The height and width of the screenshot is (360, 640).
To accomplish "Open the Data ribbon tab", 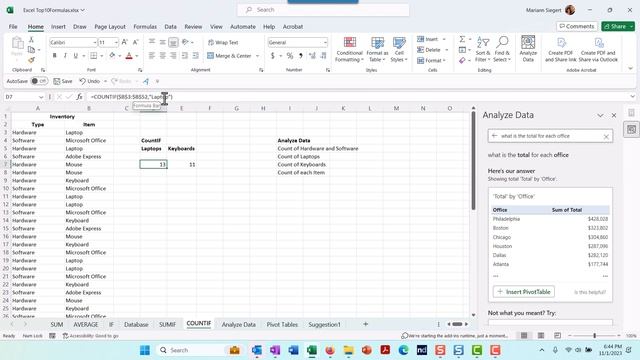I will (x=170, y=27).
